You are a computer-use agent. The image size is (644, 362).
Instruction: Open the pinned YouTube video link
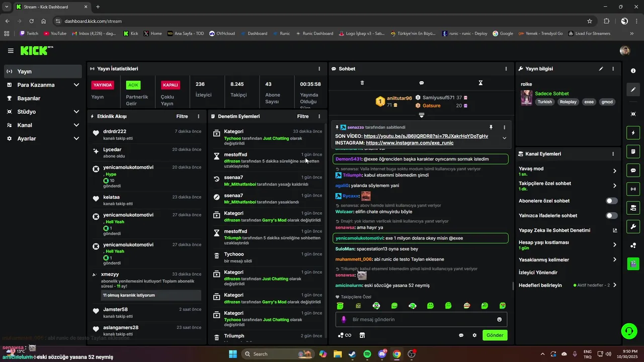pyautogui.click(x=426, y=136)
